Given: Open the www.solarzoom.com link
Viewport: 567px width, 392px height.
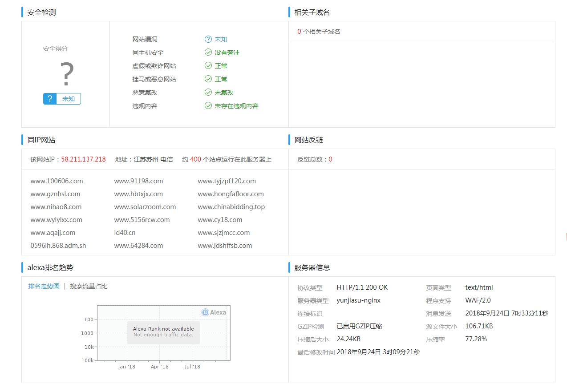Looking at the screenshot, I should click(x=145, y=207).
